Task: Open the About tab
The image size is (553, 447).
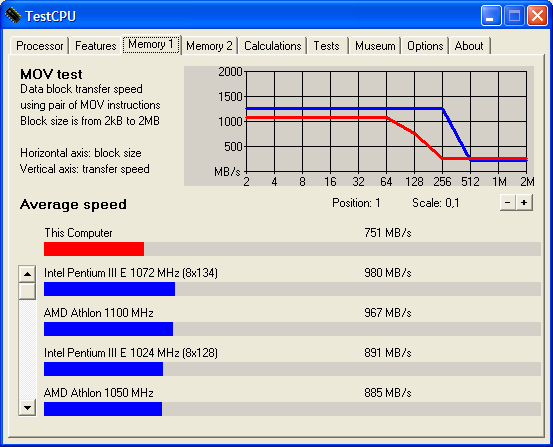Action: (469, 46)
